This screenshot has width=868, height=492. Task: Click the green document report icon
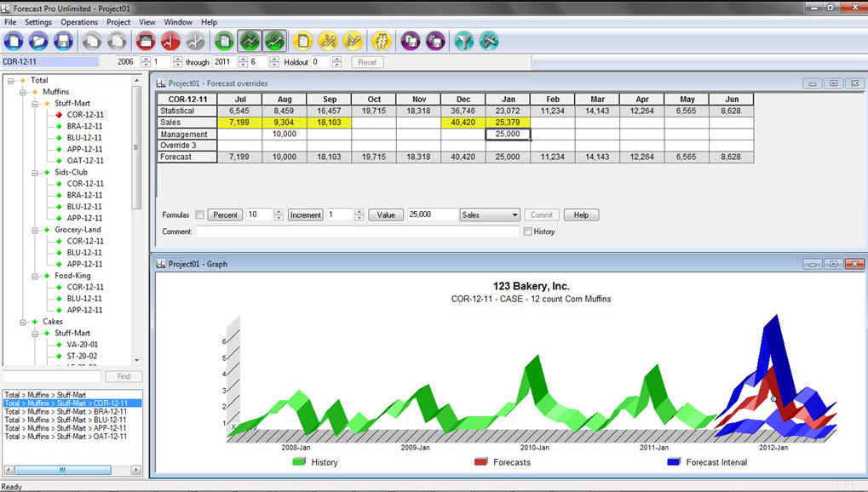click(x=224, y=40)
